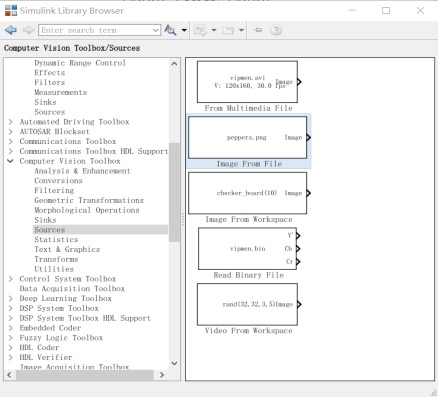Select the Transforms tree item
The height and width of the screenshot is (397, 438).
[x=56, y=259]
